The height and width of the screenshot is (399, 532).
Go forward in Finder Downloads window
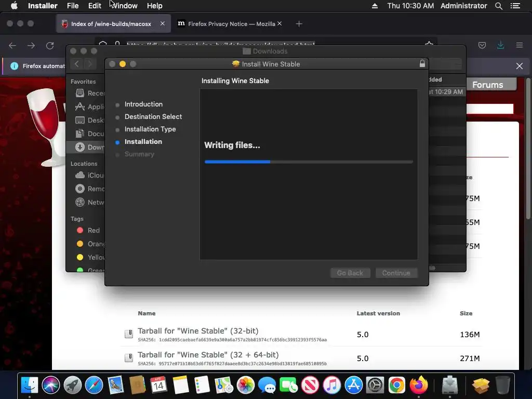tap(89, 64)
